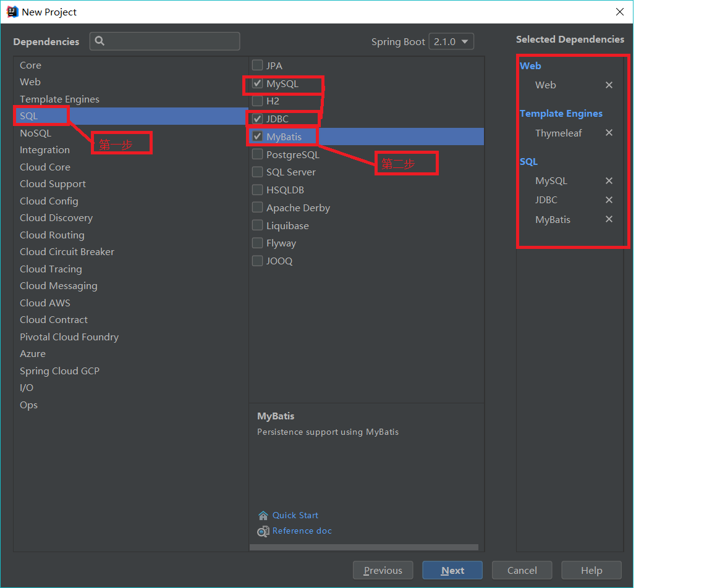
Task: Cancel the new project wizard
Action: [522, 570]
